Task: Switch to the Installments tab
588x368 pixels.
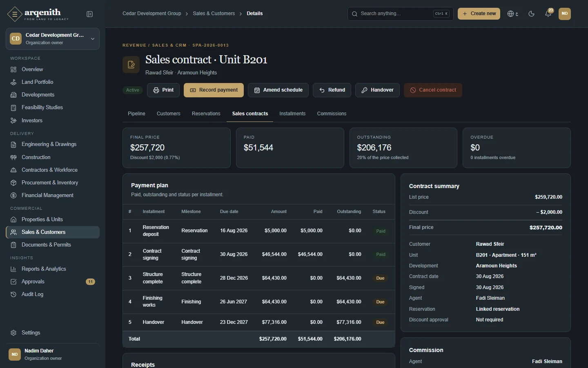Action: click(292, 114)
